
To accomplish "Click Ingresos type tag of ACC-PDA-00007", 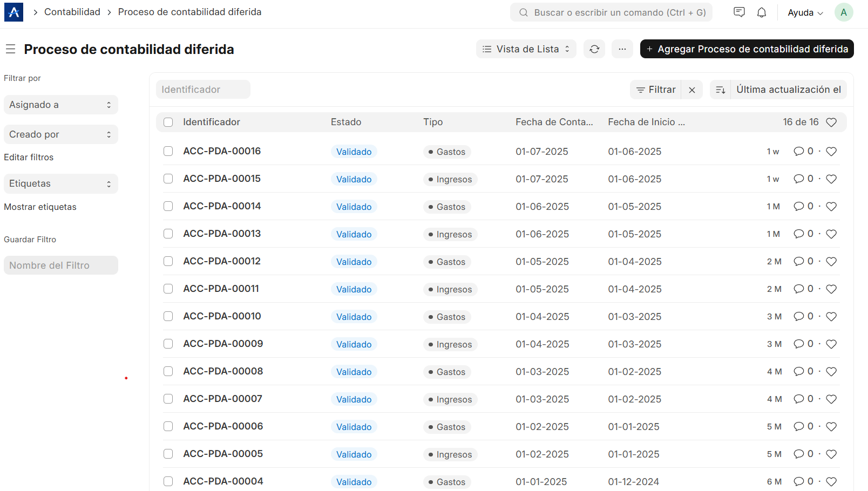I will [x=450, y=399].
